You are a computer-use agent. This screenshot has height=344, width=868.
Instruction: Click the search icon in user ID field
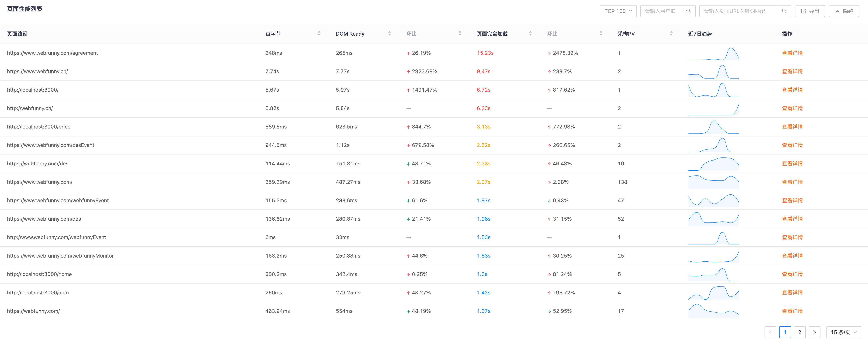pos(688,11)
